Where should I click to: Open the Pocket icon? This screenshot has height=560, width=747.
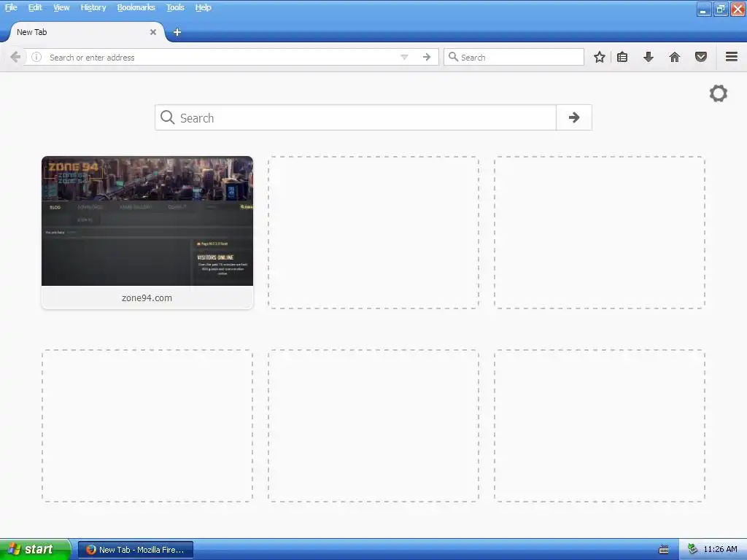click(x=701, y=57)
